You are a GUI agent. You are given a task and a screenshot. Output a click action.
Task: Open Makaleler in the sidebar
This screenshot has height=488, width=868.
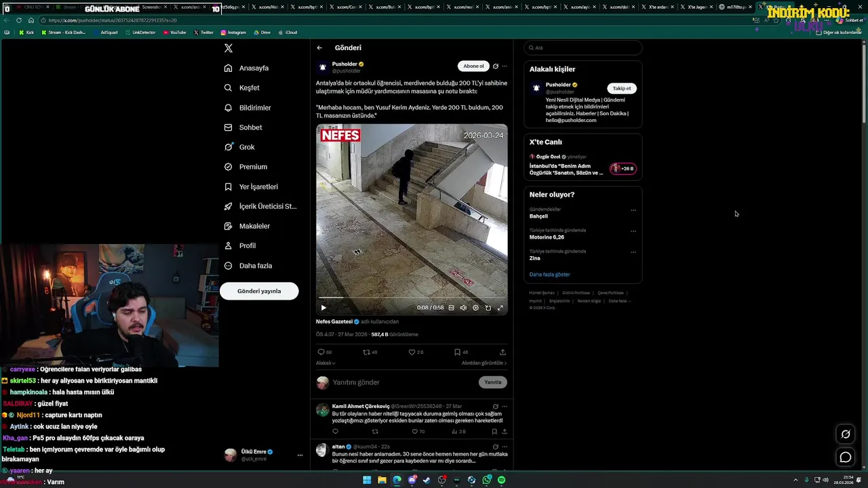[x=247, y=226]
